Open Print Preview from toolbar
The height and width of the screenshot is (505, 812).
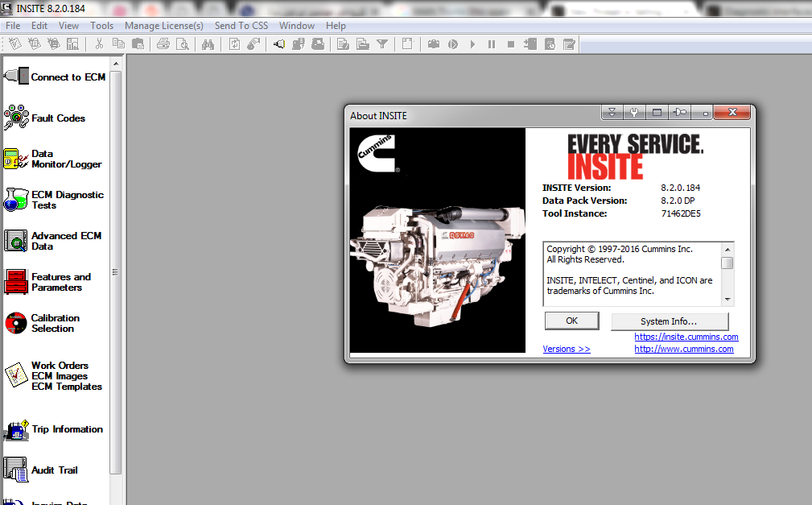pyautogui.click(x=183, y=44)
